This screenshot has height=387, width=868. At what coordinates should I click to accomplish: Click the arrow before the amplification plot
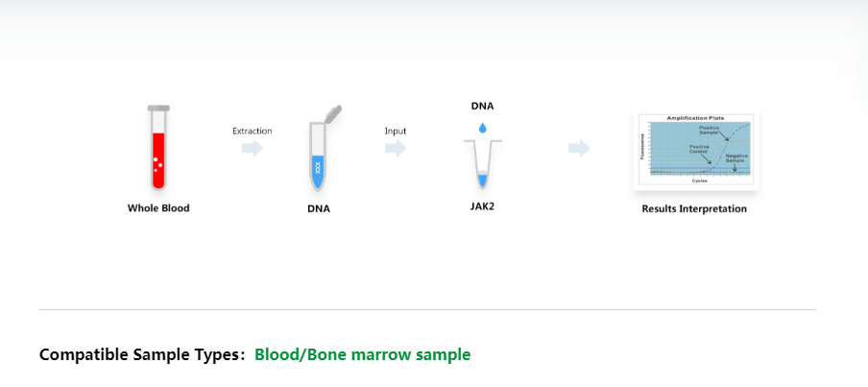(579, 149)
